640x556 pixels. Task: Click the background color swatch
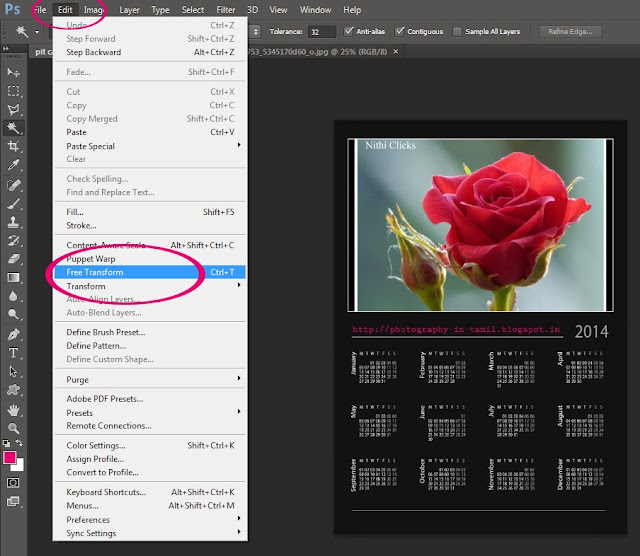coord(20,466)
